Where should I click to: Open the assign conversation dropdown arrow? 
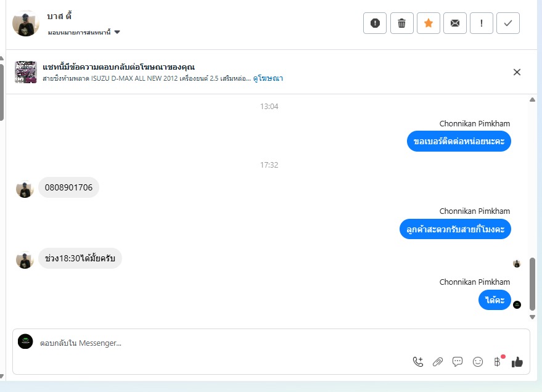coord(117,32)
